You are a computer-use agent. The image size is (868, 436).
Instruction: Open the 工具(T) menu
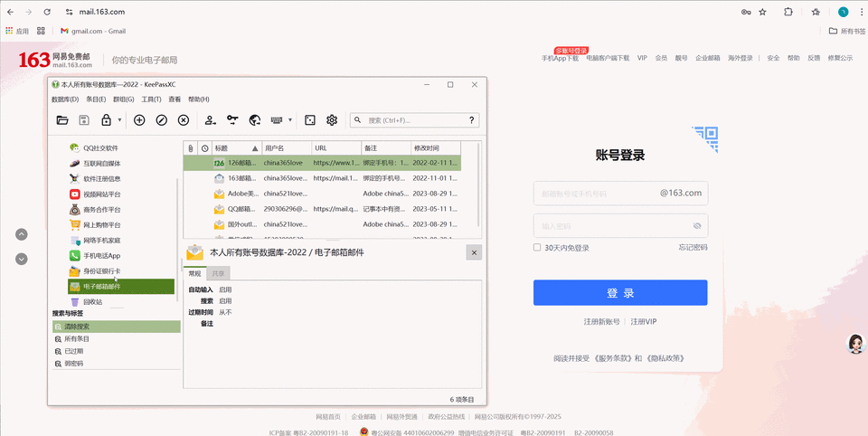151,100
